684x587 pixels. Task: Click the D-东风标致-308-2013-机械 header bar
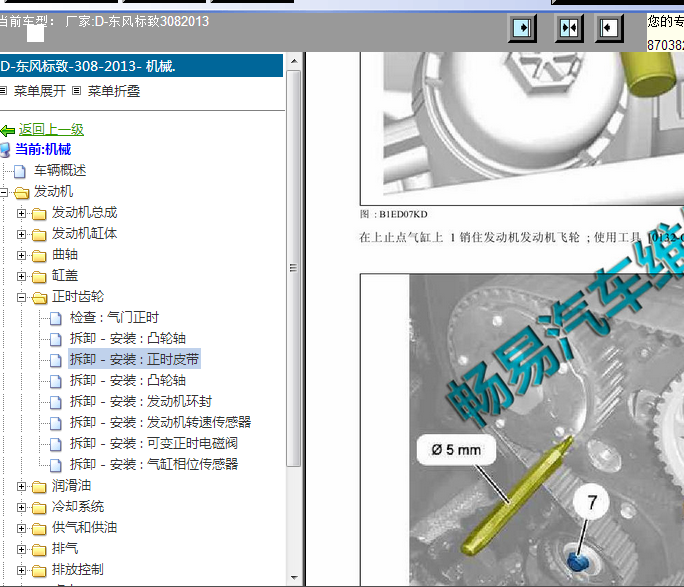(141, 66)
